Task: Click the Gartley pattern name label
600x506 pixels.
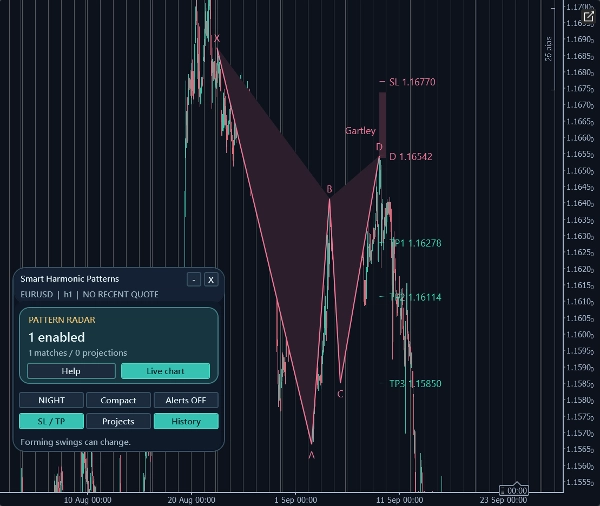Action: click(x=360, y=131)
